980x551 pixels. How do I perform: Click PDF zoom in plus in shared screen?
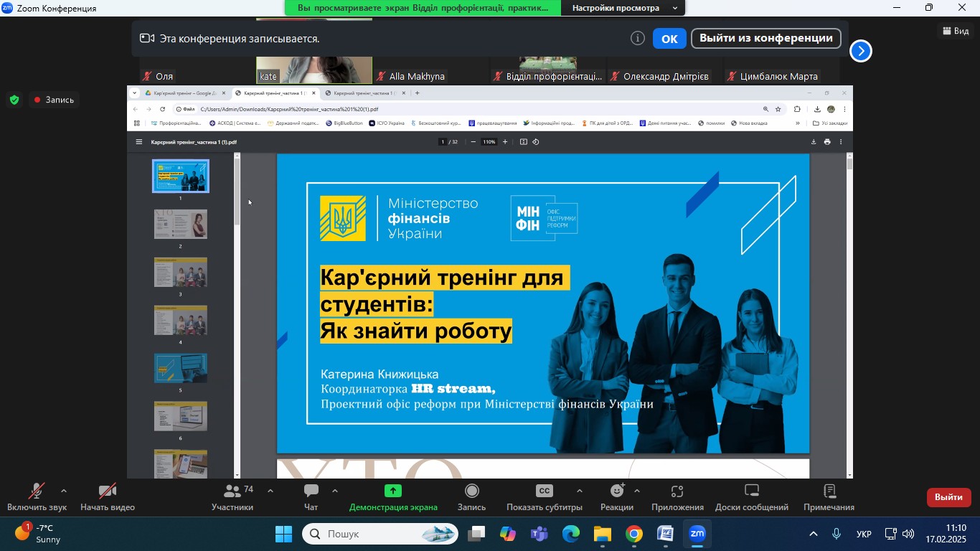[505, 142]
